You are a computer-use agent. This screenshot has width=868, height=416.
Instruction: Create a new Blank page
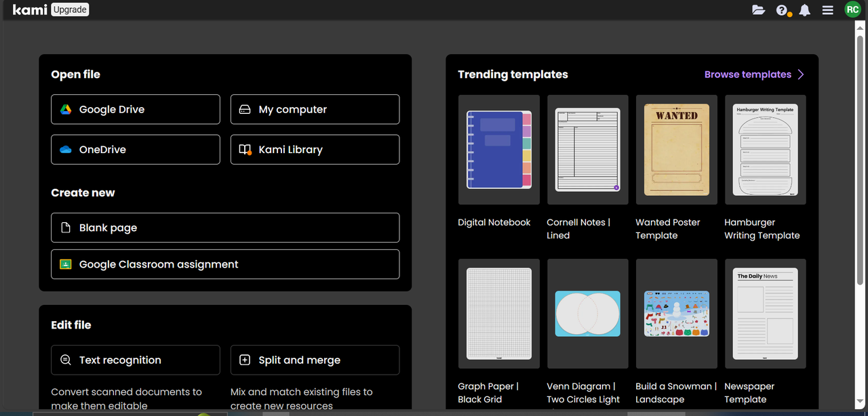pos(225,228)
